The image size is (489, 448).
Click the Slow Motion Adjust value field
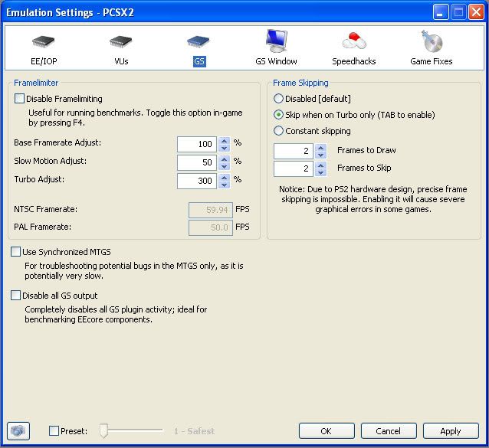[197, 162]
